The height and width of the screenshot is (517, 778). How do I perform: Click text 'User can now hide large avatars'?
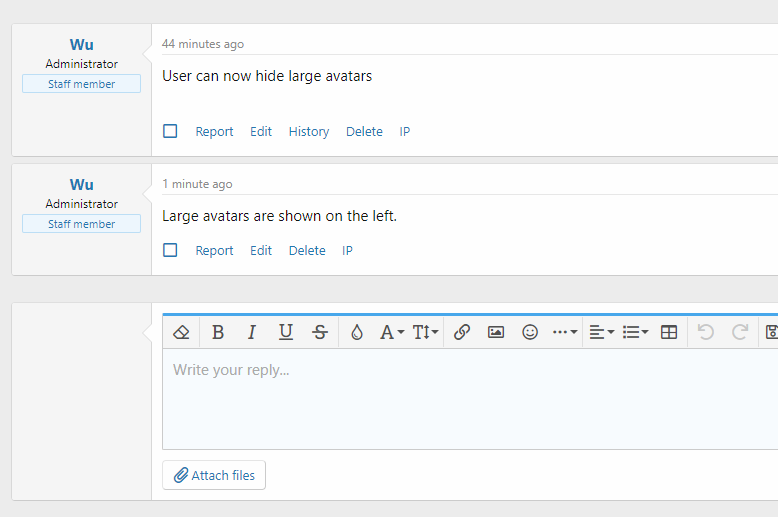tap(267, 76)
